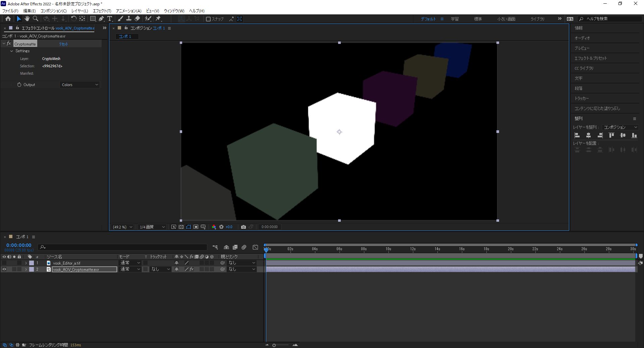644x348 pixels.
Task: Collapse the Cryptomatte Settings group
Action: [x=12, y=51]
